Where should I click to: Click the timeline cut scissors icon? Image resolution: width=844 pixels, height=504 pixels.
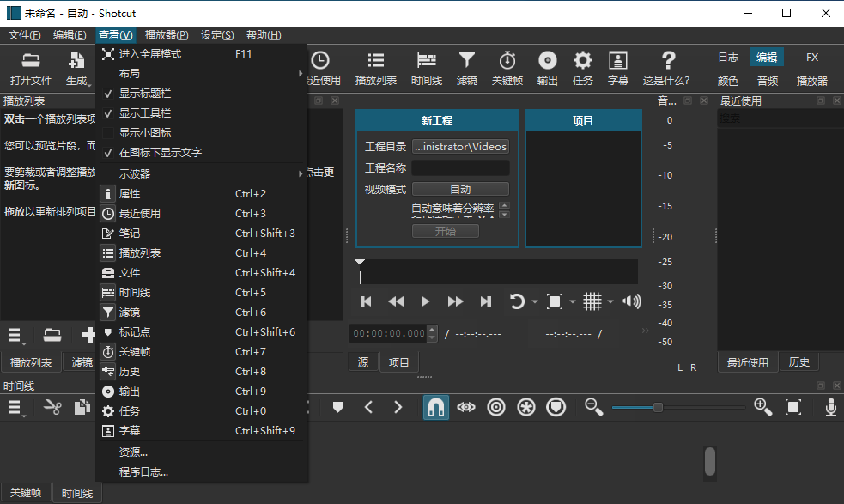(52, 407)
